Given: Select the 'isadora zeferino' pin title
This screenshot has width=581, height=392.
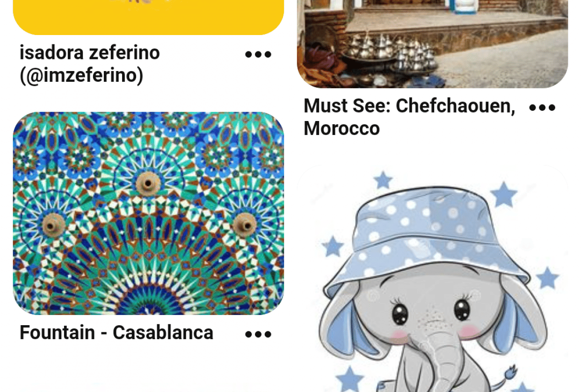Looking at the screenshot, I should 90,52.
